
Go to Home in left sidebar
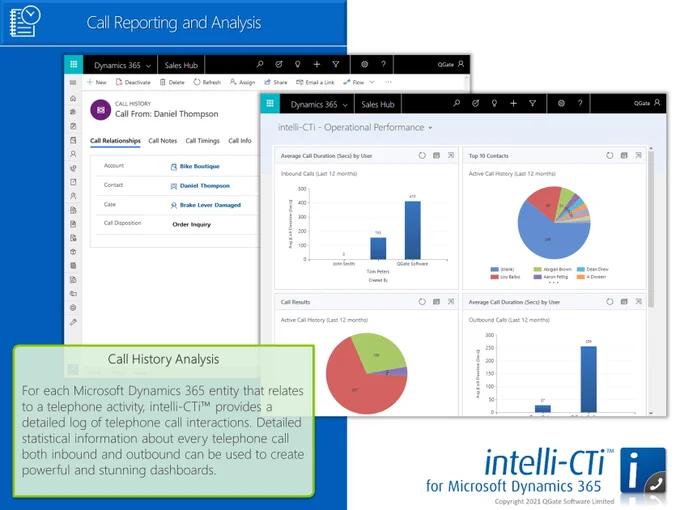[x=73, y=98]
